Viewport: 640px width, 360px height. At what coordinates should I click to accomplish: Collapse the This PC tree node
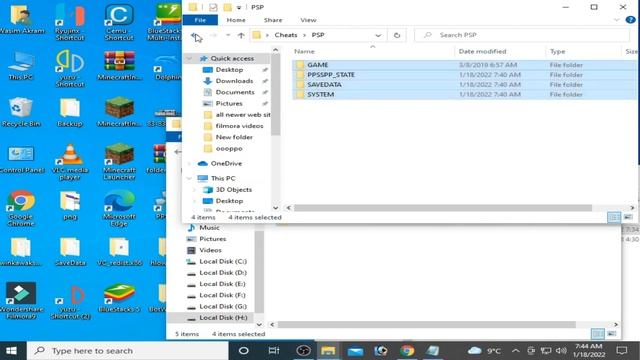189,178
